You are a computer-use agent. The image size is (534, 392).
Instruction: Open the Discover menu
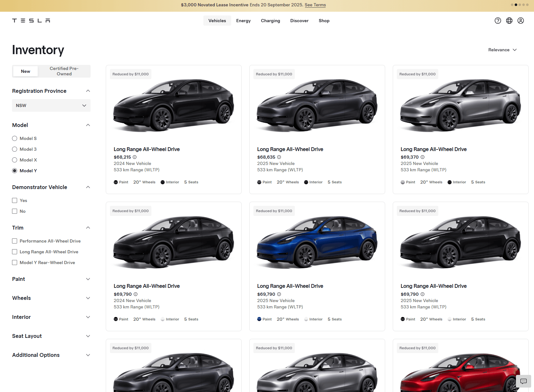click(299, 21)
